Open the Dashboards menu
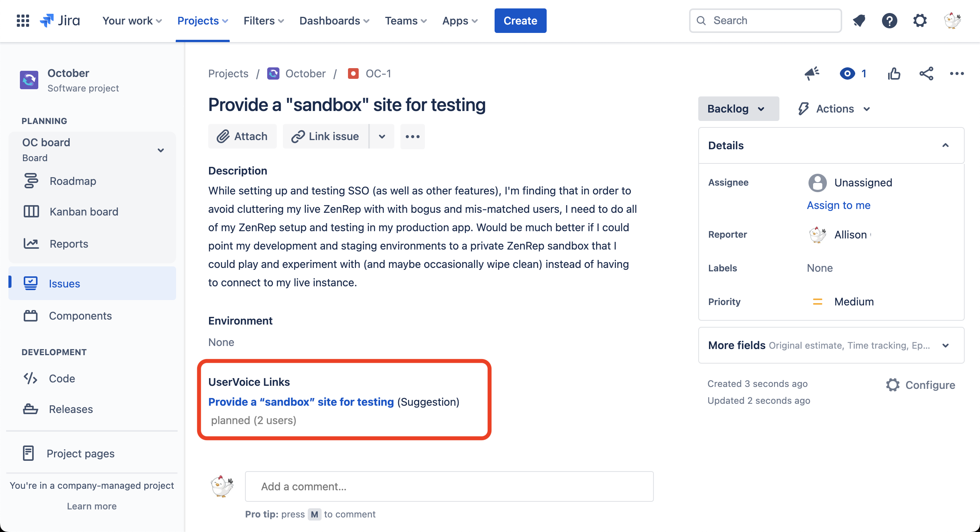Viewport: 980px width, 532px height. click(334, 21)
